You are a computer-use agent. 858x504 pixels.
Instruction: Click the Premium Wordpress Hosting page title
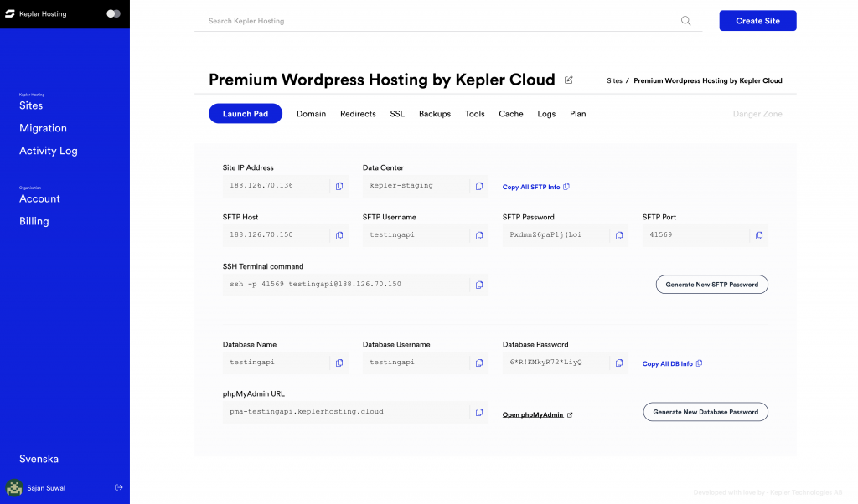tap(382, 80)
